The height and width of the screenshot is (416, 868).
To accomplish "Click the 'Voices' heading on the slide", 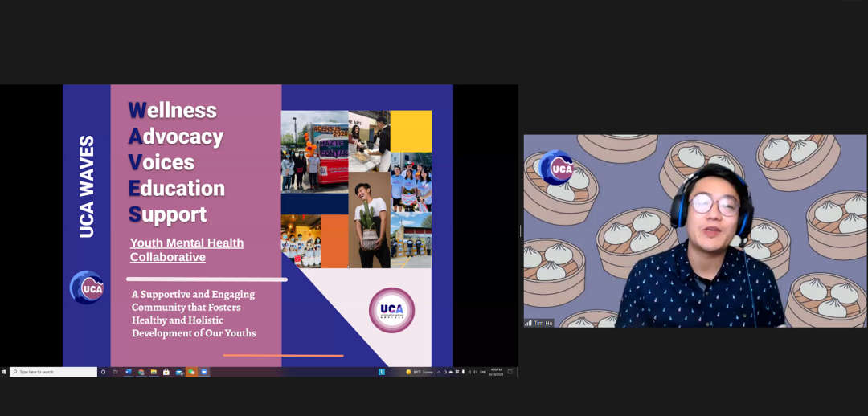I will pos(162,162).
